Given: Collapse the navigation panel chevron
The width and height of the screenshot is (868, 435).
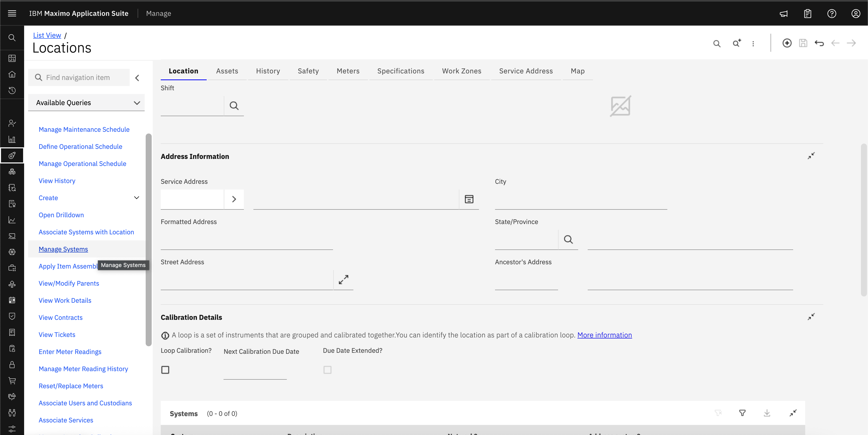Looking at the screenshot, I should (137, 78).
